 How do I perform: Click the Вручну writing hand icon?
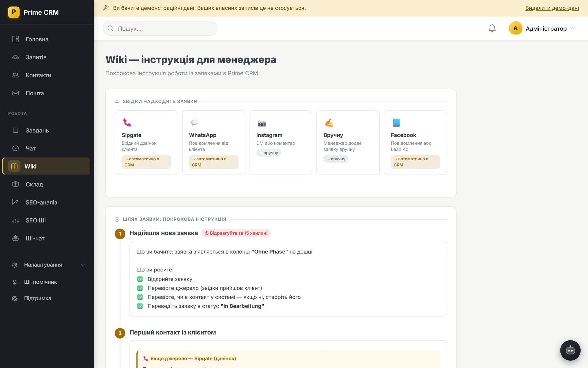(x=329, y=123)
